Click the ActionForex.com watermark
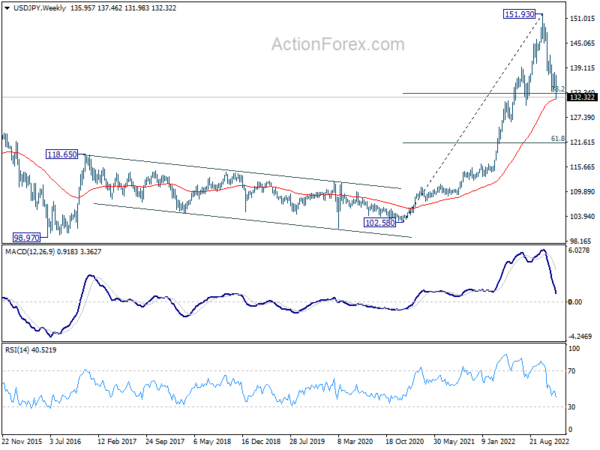This screenshot has height=450, width=600. (x=338, y=44)
